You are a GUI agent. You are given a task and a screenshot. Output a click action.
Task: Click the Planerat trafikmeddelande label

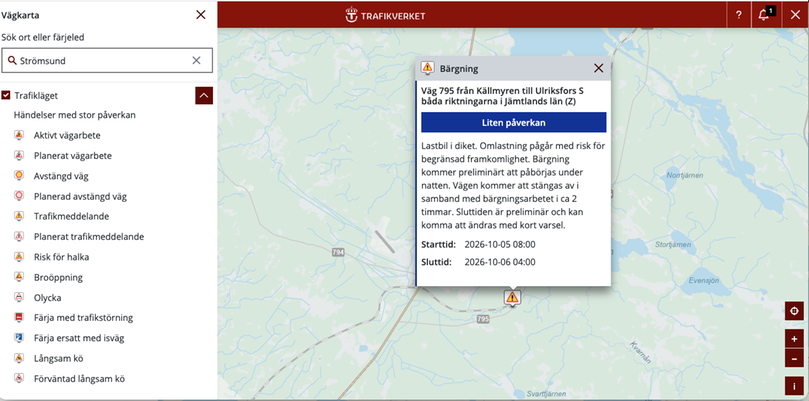click(x=89, y=236)
